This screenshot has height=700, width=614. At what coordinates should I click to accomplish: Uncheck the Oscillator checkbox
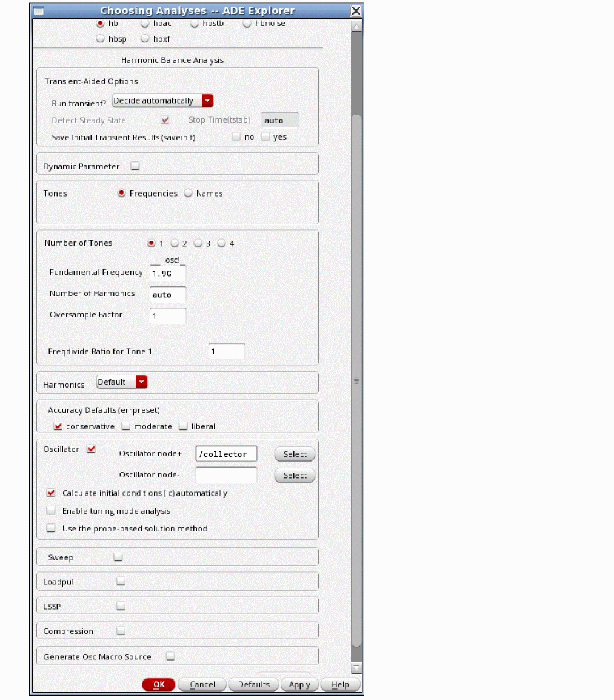[92, 449]
